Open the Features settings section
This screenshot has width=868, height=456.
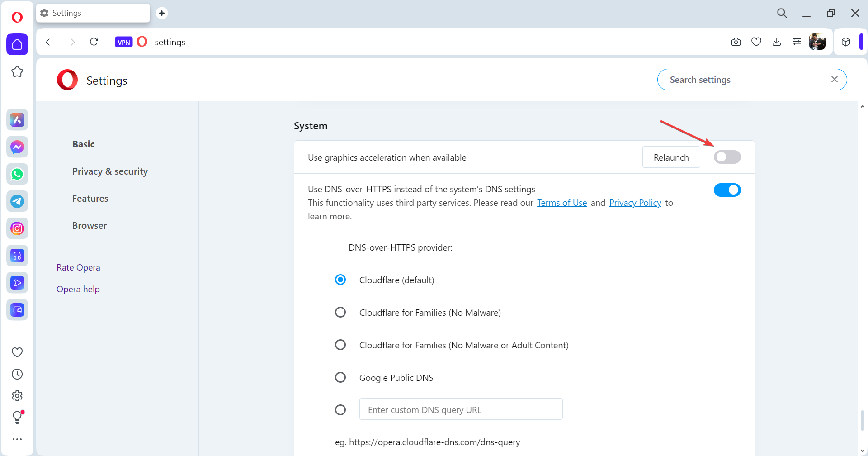pos(90,199)
